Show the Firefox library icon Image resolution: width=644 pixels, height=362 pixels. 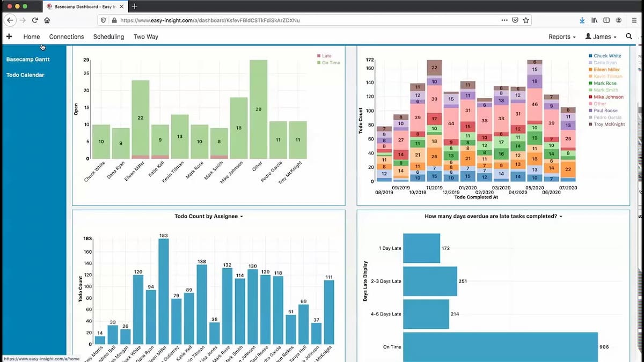595,20
